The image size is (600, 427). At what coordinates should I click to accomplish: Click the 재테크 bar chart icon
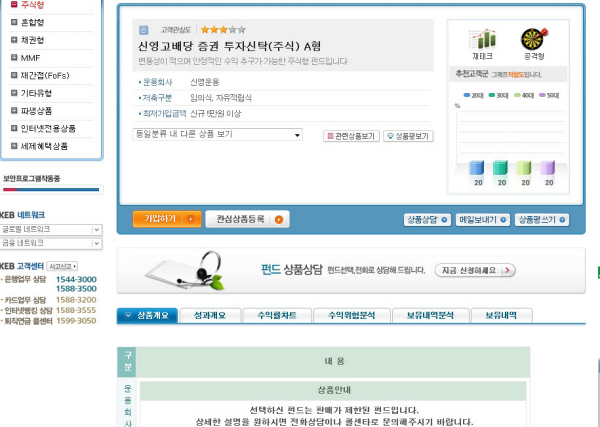[x=483, y=39]
